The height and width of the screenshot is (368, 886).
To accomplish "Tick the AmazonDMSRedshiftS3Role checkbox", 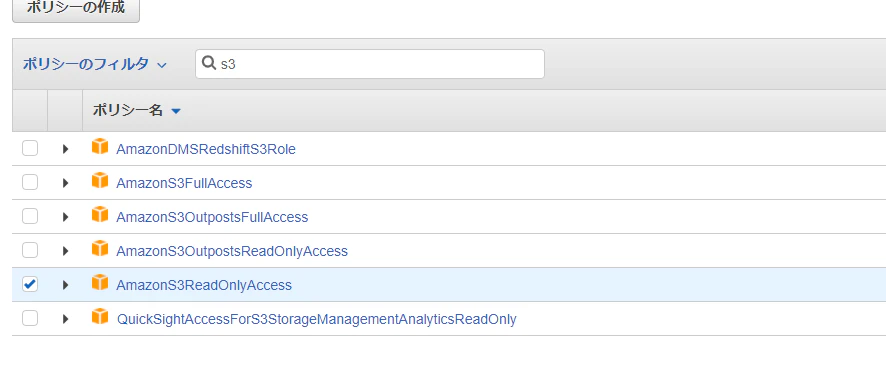I will 30,149.
